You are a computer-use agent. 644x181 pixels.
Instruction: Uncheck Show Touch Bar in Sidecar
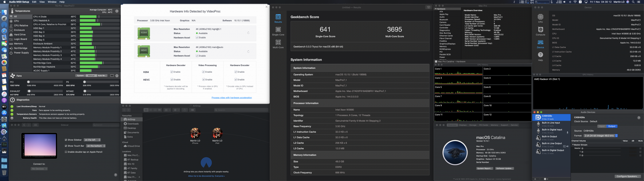pos(66,146)
